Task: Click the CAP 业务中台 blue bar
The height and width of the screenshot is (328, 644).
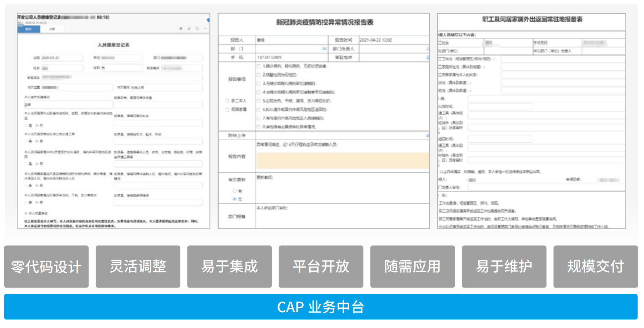Action: pos(321,307)
